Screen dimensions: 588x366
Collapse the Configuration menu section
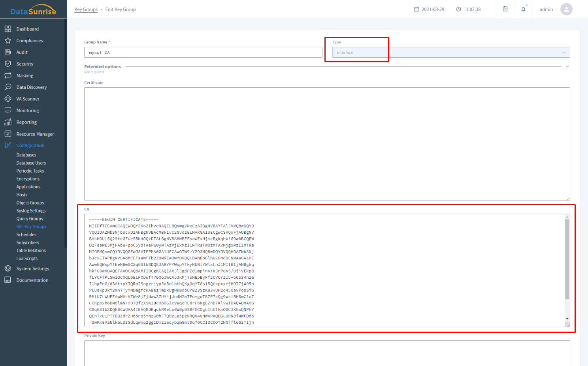coord(30,145)
